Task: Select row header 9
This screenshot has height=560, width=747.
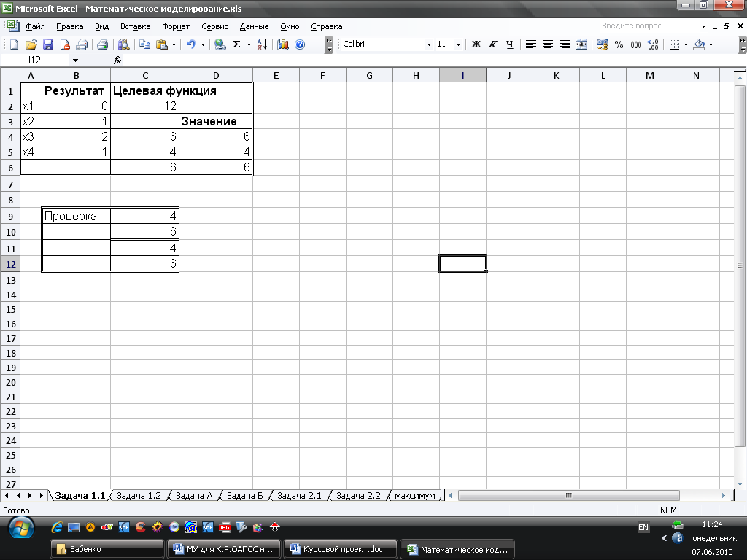Action: [x=10, y=217]
